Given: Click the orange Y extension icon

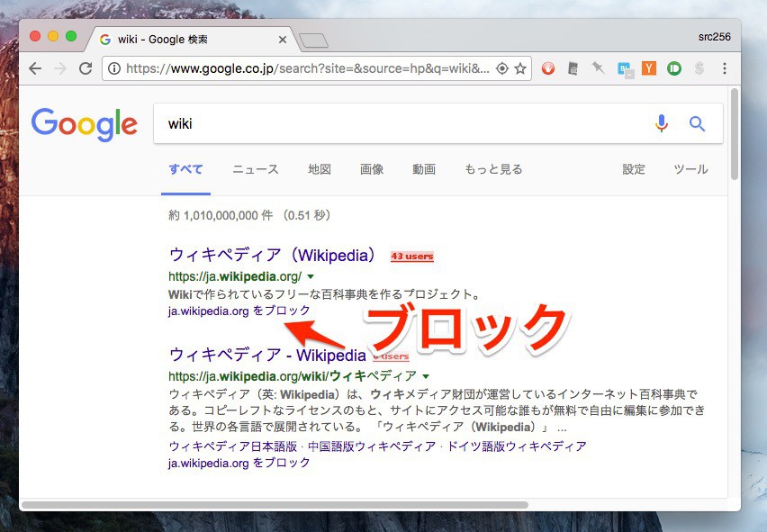Looking at the screenshot, I should pos(649,68).
